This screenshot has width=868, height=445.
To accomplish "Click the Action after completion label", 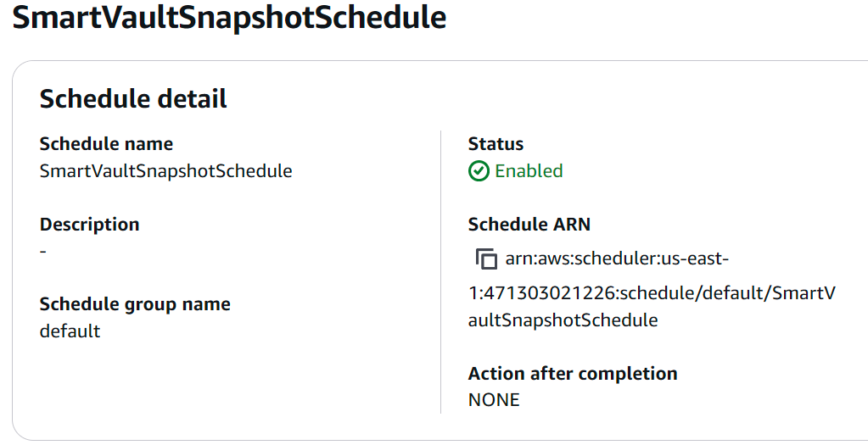I will coord(572,374).
